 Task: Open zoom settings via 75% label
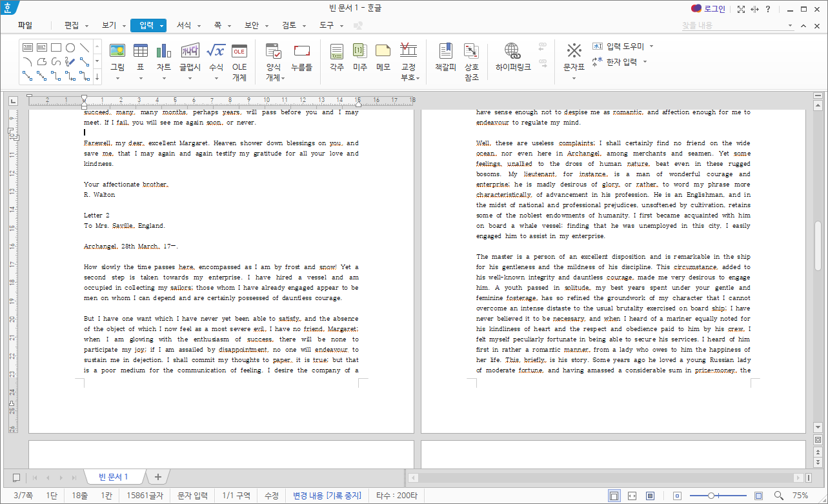(800, 496)
